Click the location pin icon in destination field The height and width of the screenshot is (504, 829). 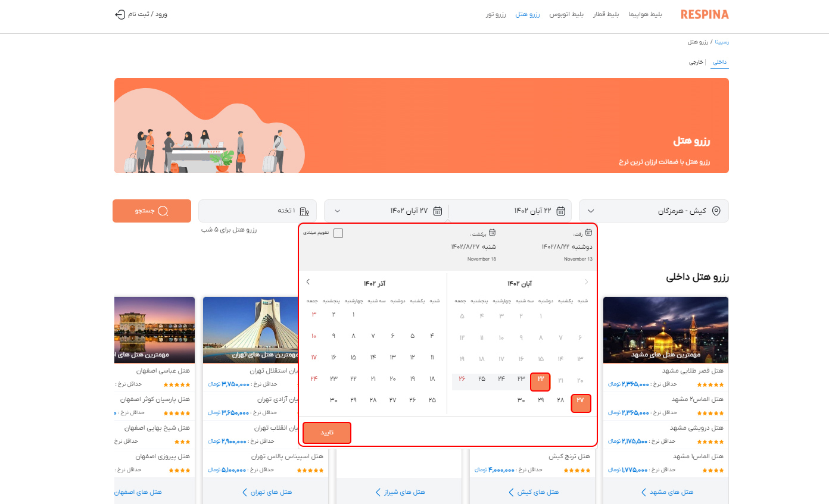click(716, 211)
